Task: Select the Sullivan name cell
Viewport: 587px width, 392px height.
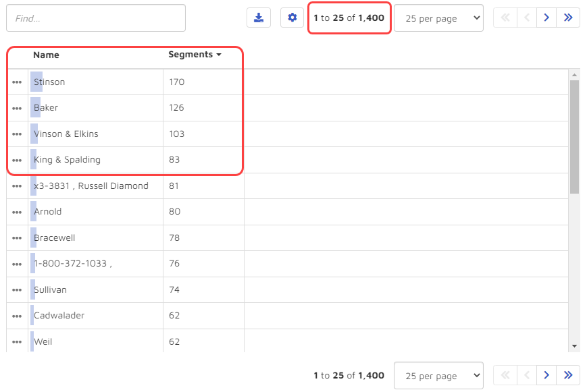Action: tap(95, 290)
